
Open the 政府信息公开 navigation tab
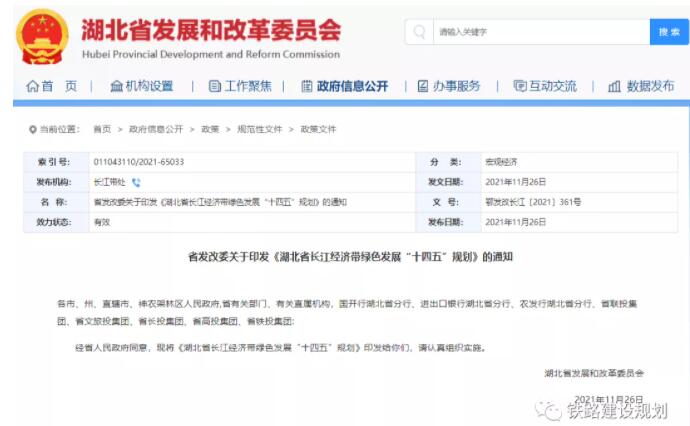pos(344,87)
